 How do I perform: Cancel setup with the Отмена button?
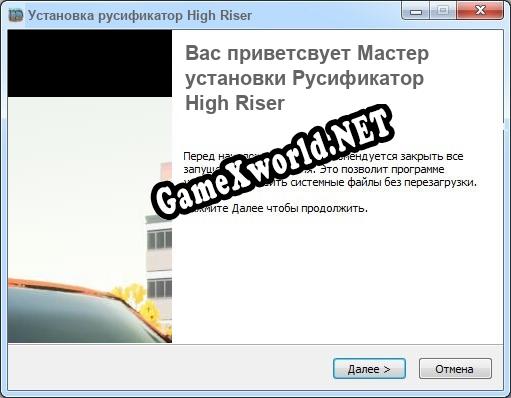coord(455,369)
